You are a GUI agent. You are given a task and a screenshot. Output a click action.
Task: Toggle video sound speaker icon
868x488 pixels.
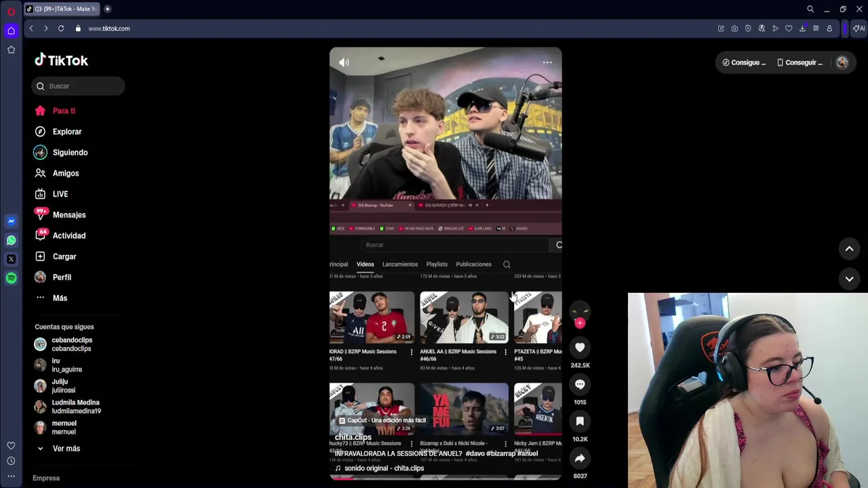344,62
